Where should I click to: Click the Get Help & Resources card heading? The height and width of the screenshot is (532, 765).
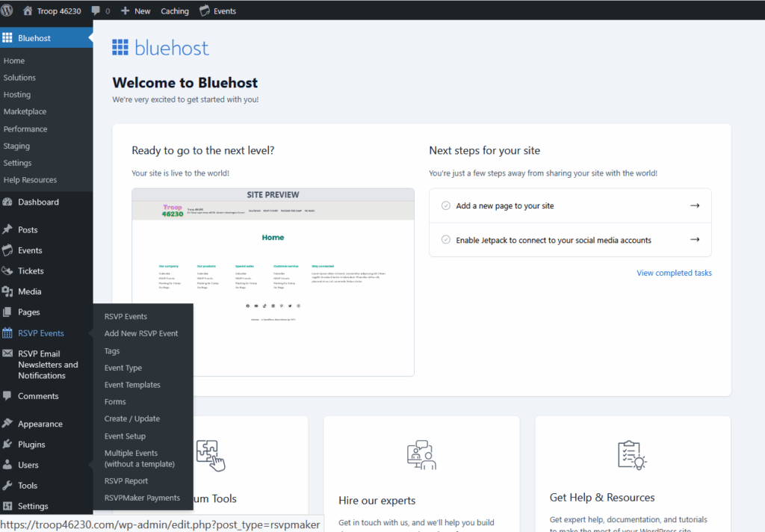(x=602, y=498)
